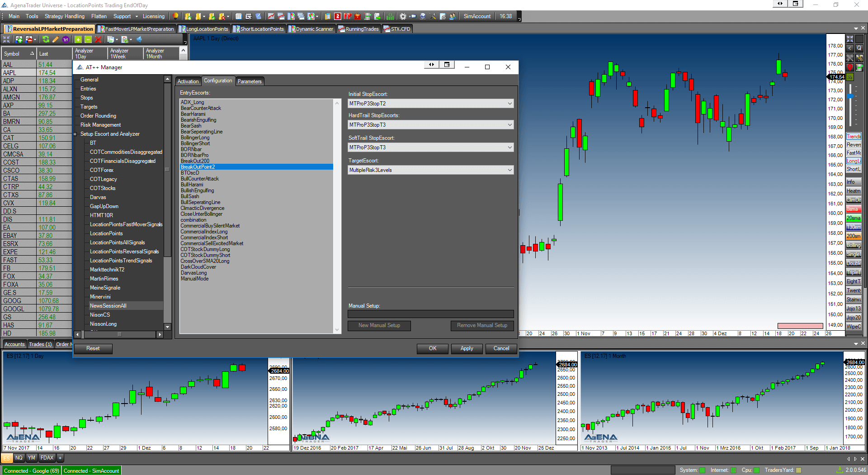Click the Q icon in chart side panel

859,48
